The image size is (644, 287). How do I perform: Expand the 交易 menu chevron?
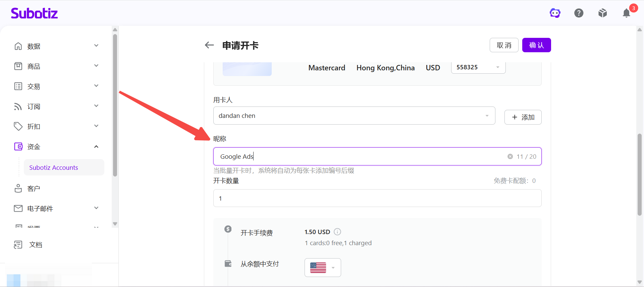(x=96, y=86)
